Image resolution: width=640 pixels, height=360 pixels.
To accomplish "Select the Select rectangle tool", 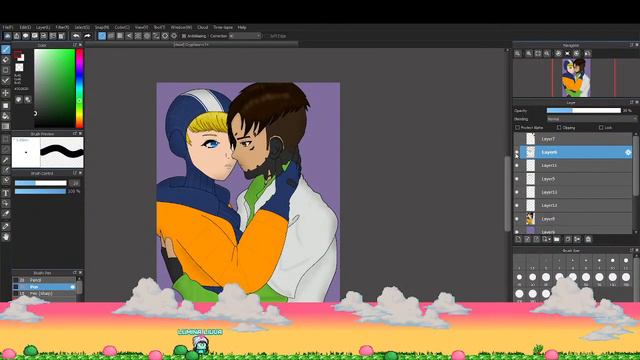I will 6,139.
